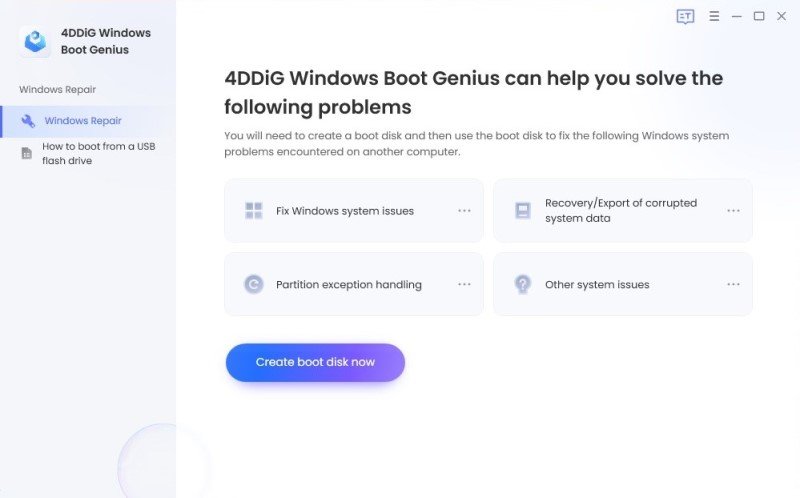Expand dots on Fix Windows system issues
Viewport: 800px width, 498px height.
(x=464, y=211)
